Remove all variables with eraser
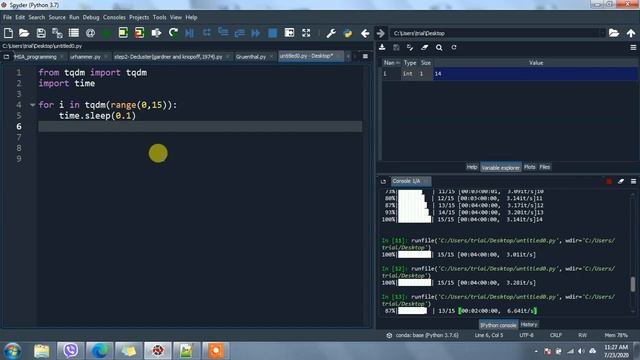The image size is (640, 360). (x=424, y=47)
